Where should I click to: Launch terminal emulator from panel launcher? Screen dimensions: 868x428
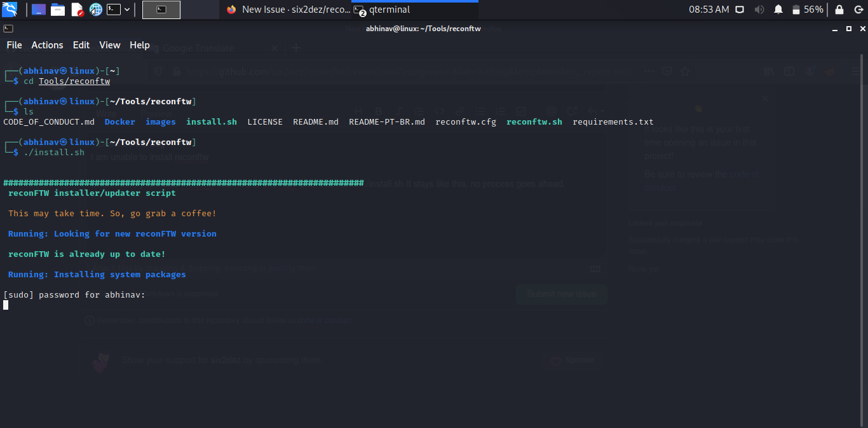pos(114,10)
